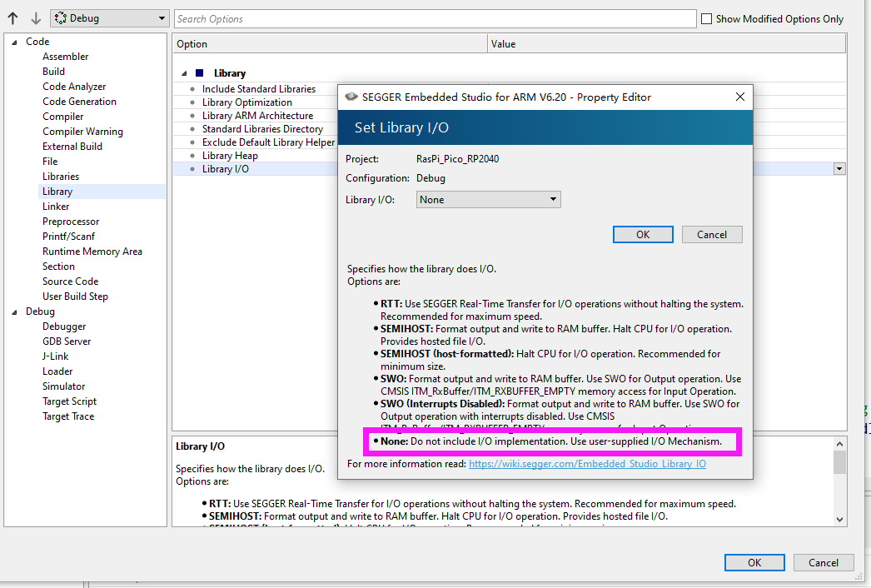Select File category in tree
The image size is (871, 588).
pyautogui.click(x=50, y=162)
